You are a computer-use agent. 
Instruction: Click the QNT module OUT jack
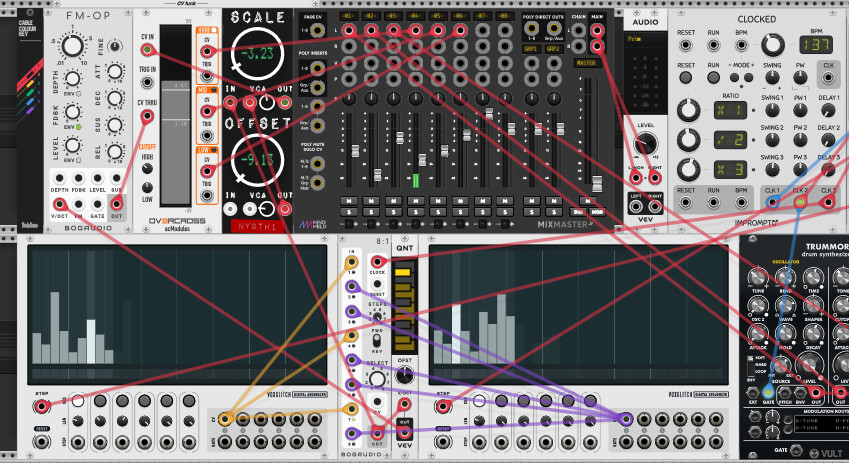click(404, 433)
